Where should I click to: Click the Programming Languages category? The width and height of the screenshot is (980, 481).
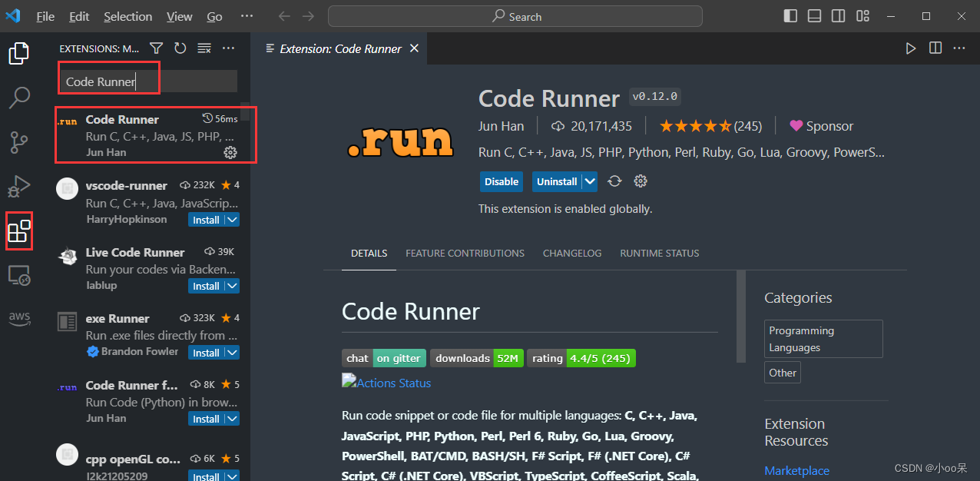(823, 339)
